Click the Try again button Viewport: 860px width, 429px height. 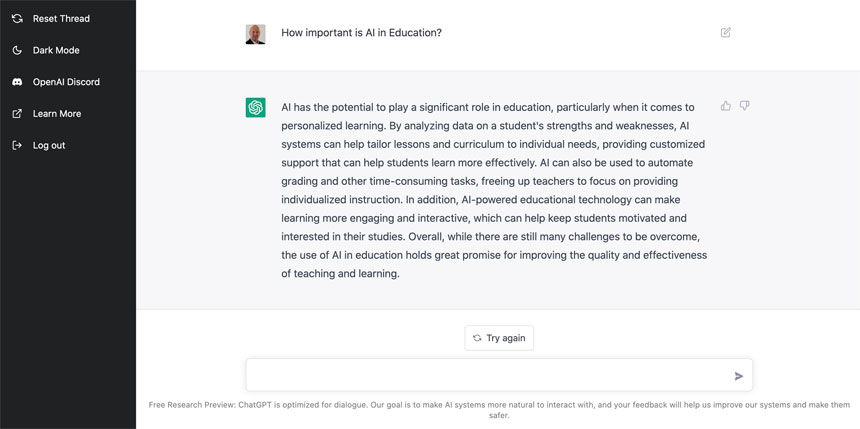click(499, 338)
